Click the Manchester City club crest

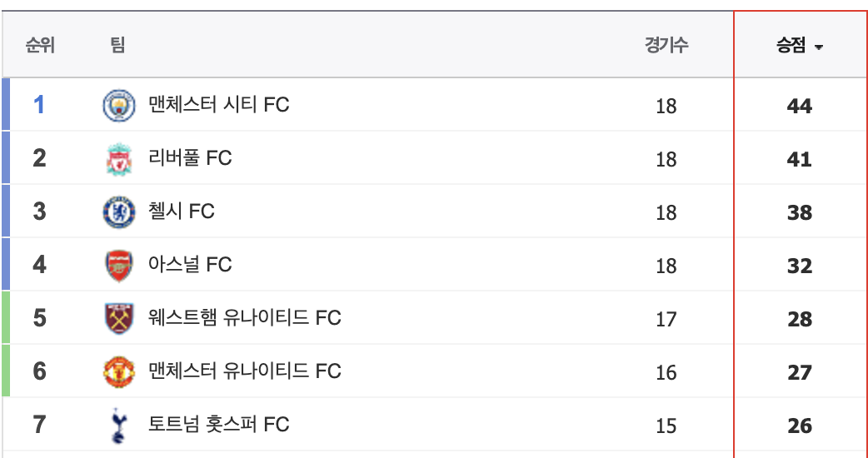coord(118,106)
